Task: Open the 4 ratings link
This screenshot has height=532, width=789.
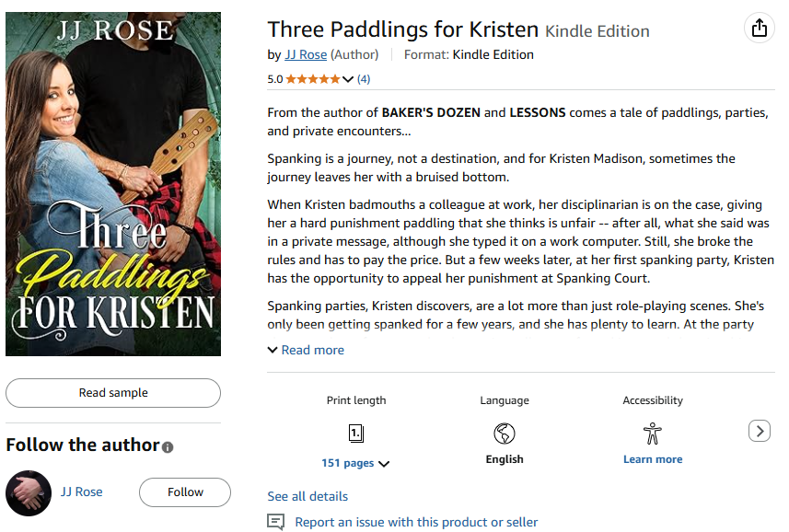Action: click(x=364, y=79)
